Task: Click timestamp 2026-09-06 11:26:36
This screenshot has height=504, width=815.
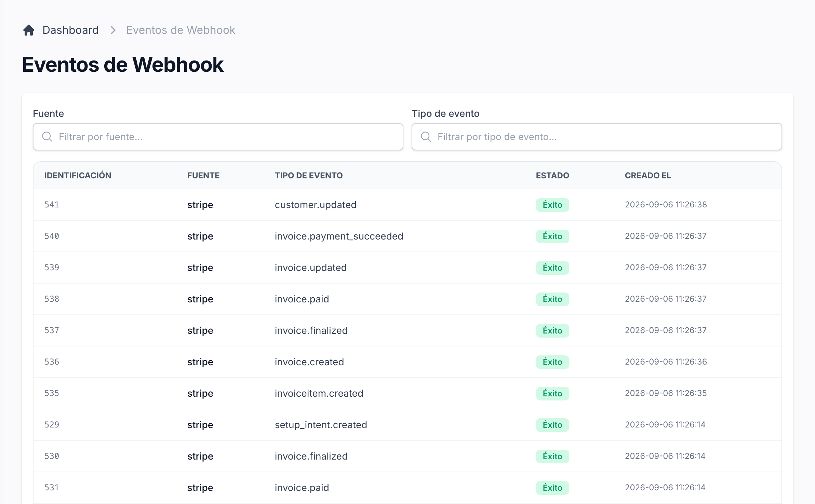Action: pos(666,362)
